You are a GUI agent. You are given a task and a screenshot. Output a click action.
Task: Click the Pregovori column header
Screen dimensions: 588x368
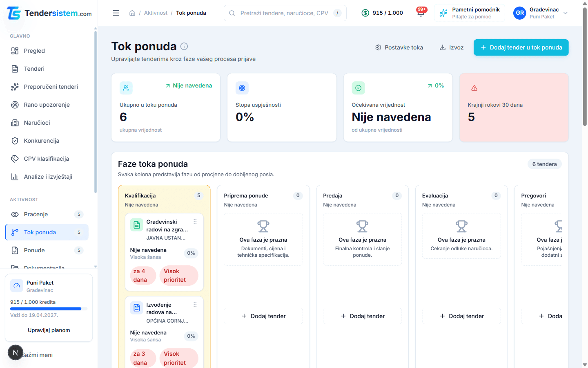[541, 200]
